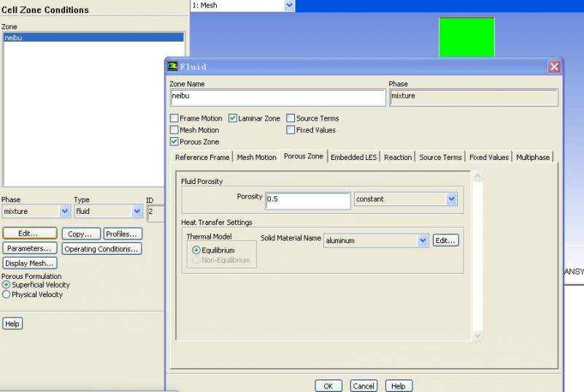
Task: Click the Display Mesh... button
Action: tap(30, 264)
